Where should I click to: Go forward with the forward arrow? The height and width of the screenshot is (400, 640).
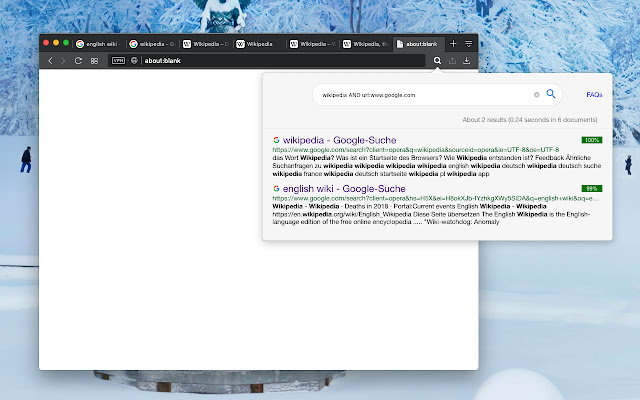click(63, 61)
